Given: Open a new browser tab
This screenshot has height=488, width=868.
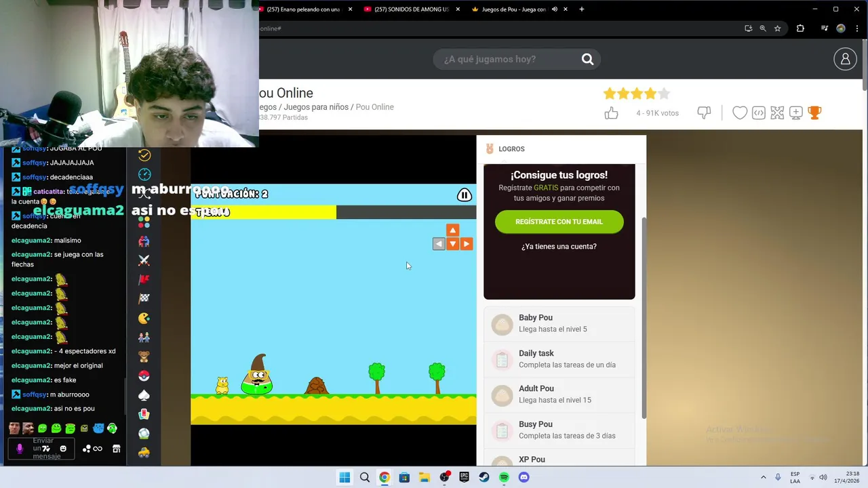Looking at the screenshot, I should click(x=581, y=9).
